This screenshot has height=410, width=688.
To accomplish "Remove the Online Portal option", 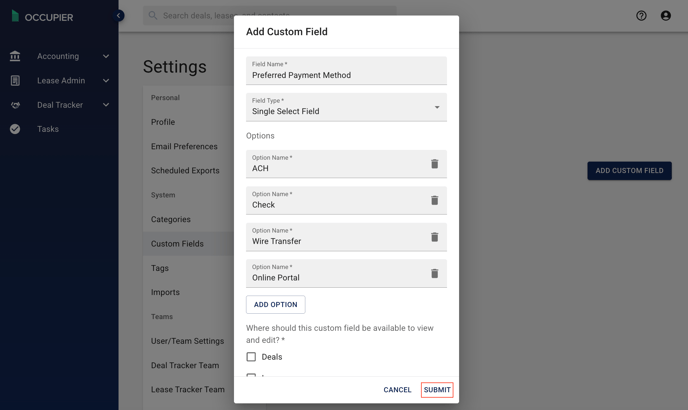I will coord(434,273).
